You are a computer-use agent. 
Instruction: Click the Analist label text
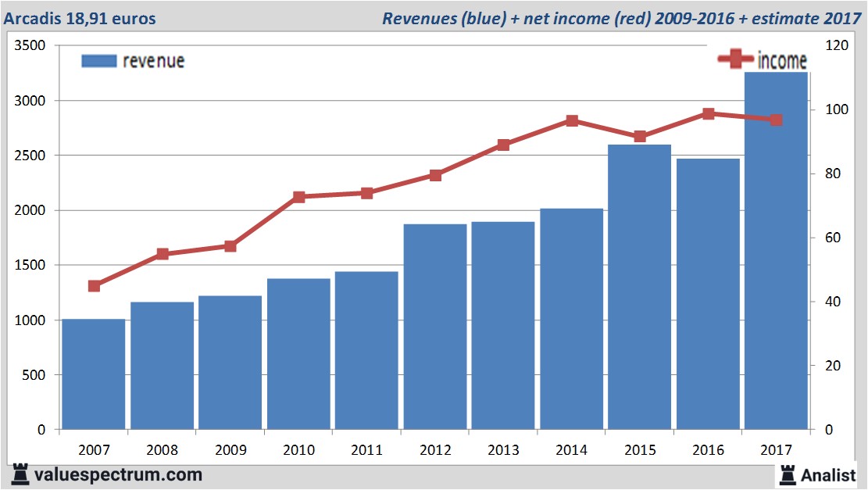(x=828, y=474)
